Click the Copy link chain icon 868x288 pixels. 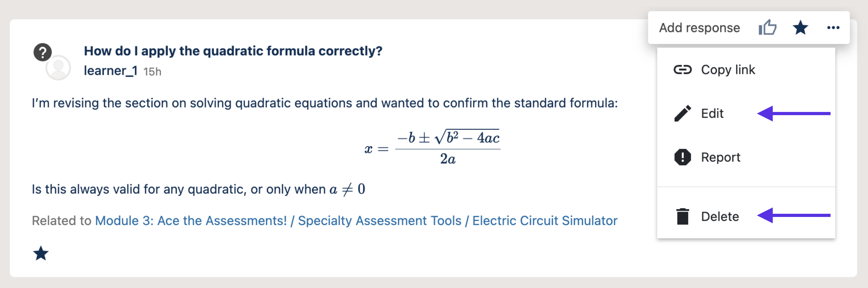682,70
